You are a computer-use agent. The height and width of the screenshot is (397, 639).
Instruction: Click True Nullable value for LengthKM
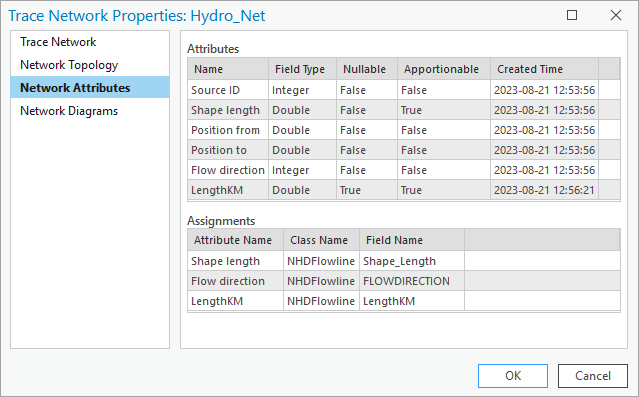[x=367, y=190]
